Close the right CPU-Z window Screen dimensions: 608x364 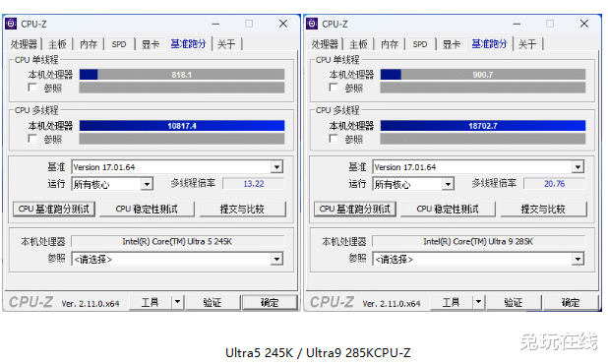pyautogui.click(x=584, y=24)
